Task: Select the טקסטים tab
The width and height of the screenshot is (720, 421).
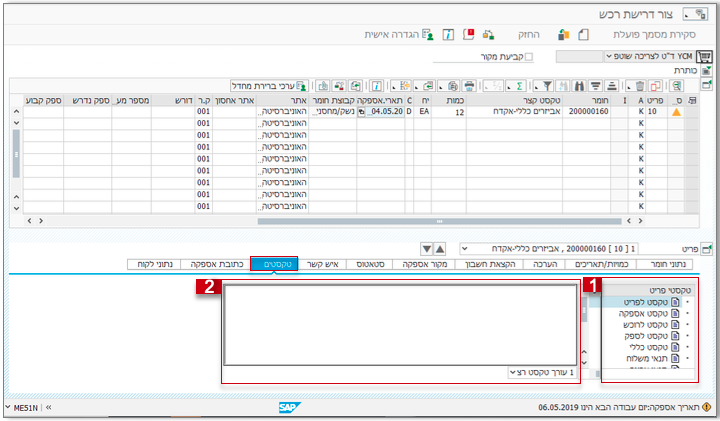Action: 274,264
